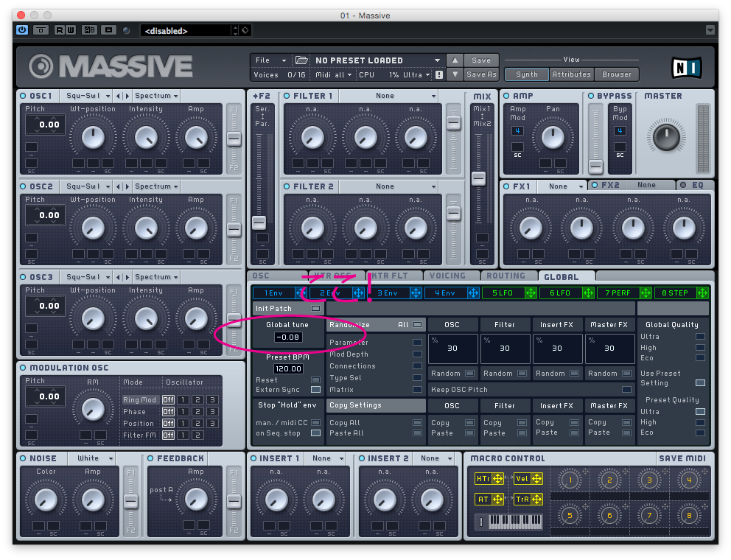This screenshot has width=731, height=560.
Task: Grab the 6 LFO modulation handle
Action: pyautogui.click(x=588, y=293)
